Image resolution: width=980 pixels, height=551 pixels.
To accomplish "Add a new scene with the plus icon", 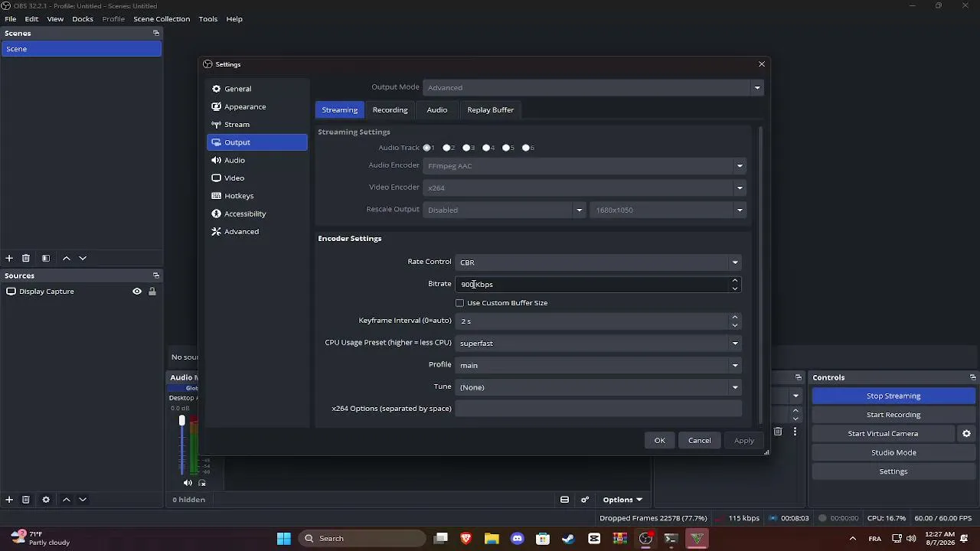I will point(9,259).
